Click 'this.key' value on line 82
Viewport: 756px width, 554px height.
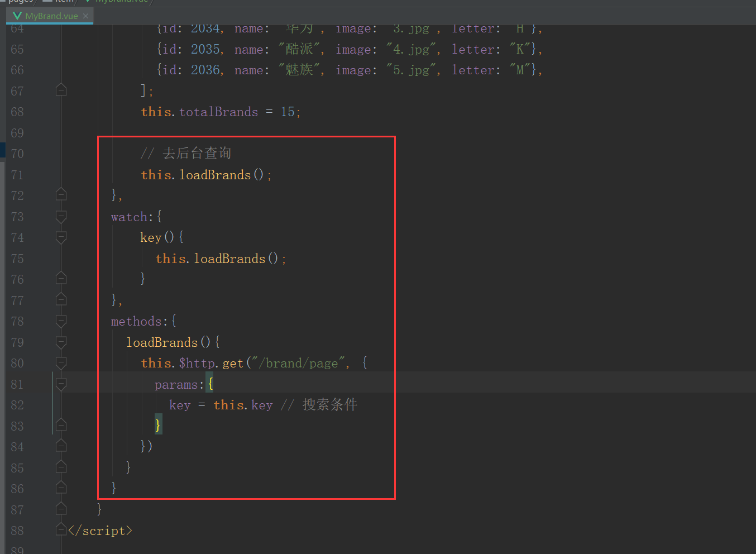[243, 405]
